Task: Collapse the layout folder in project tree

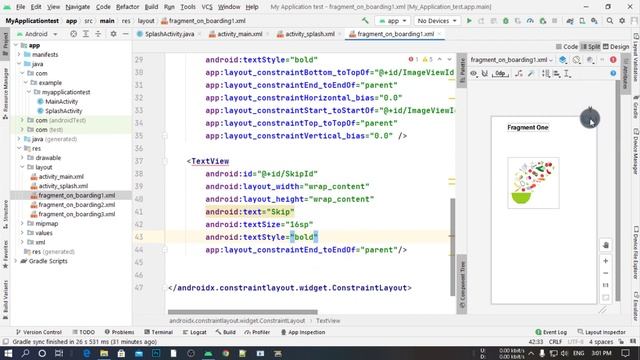Action: [22, 167]
